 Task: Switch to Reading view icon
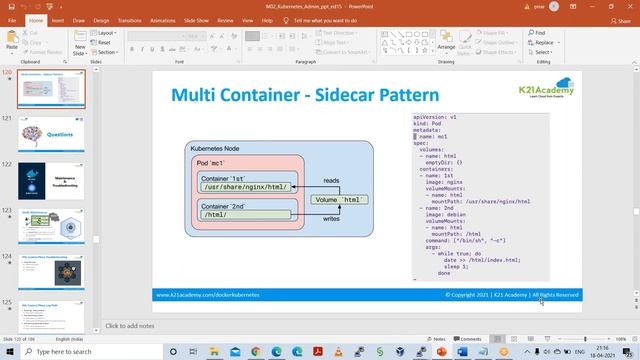(x=531, y=339)
